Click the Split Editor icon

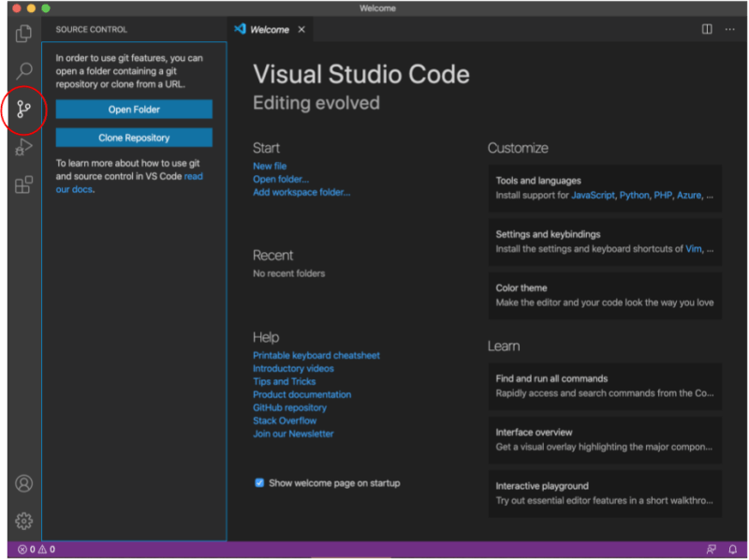tap(707, 29)
